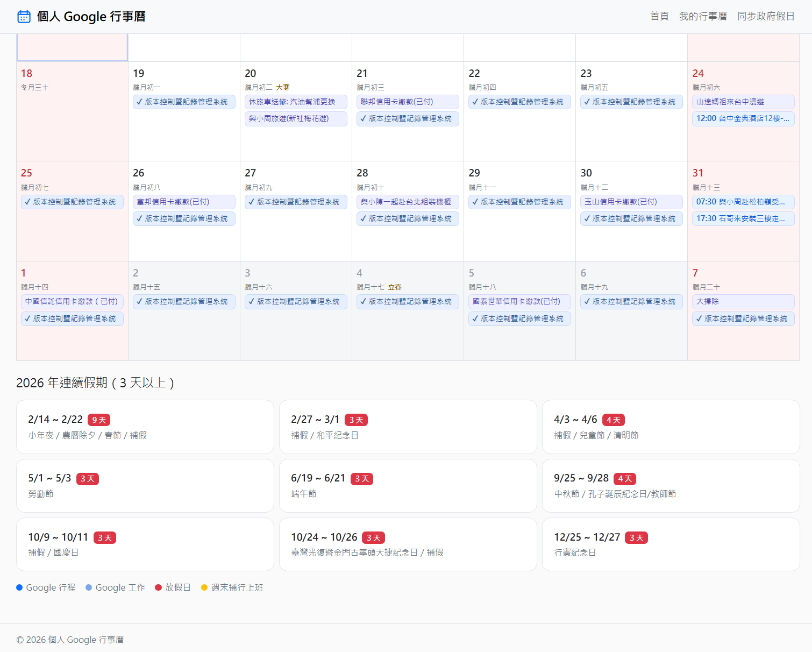Open 與小周旅遊(新社梅花遊) event
Image resolution: width=812 pixels, height=652 pixels.
[x=296, y=118]
